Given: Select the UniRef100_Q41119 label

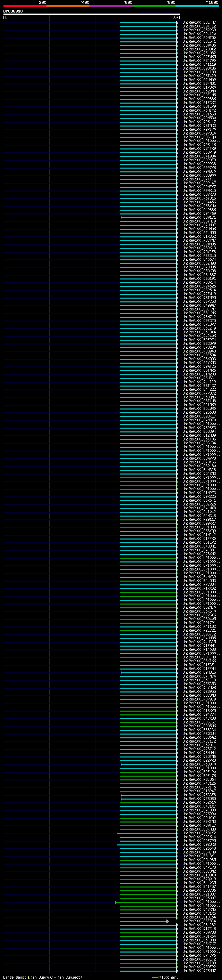Looking at the screenshot, I should (x=199, y=64).
